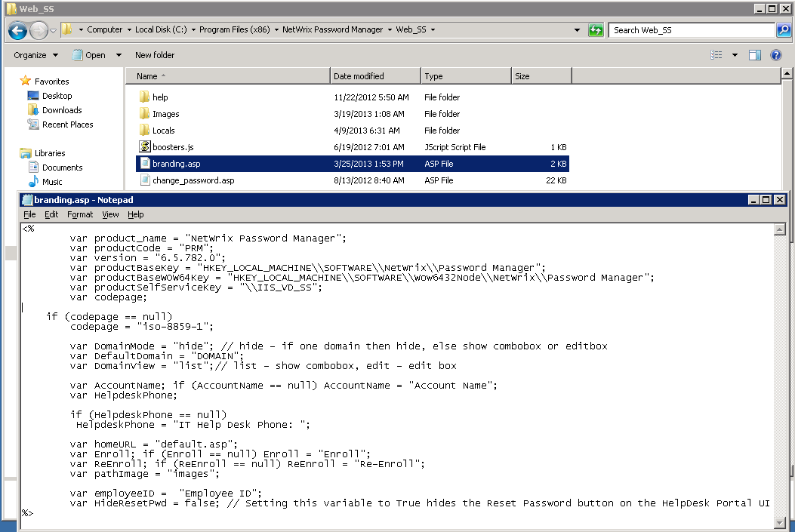Click the Back navigation arrow button

point(17,30)
